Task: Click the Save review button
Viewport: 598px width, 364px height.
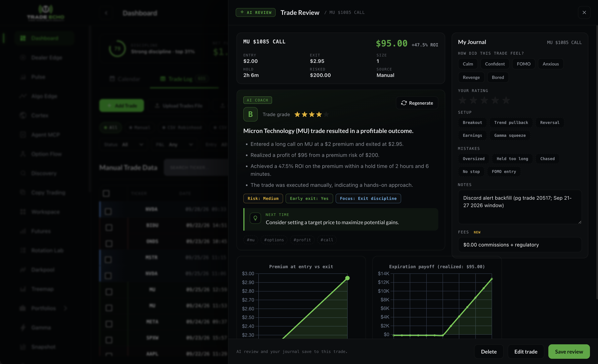Action: [x=569, y=352]
